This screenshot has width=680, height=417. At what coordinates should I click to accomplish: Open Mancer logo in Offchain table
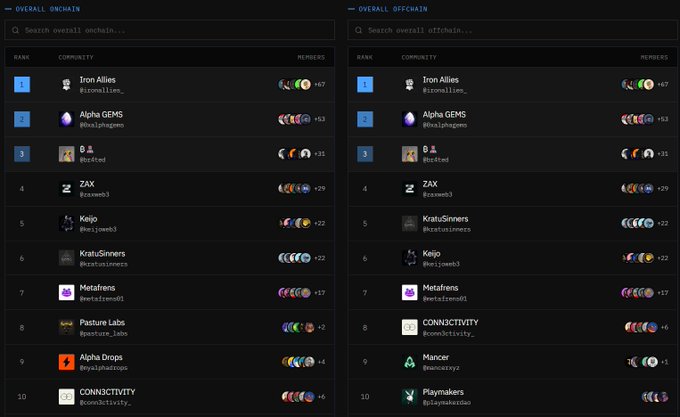pos(409,362)
